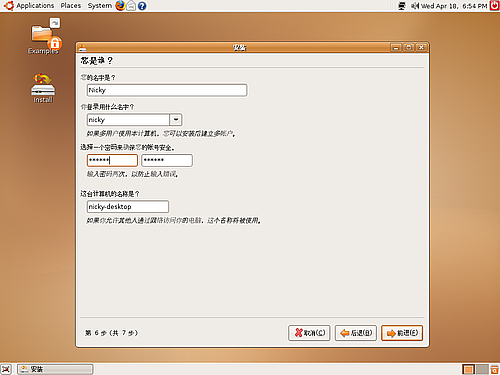Open the Examples folder desktop icon
Viewport: 500px width, 375px height.
[44, 36]
